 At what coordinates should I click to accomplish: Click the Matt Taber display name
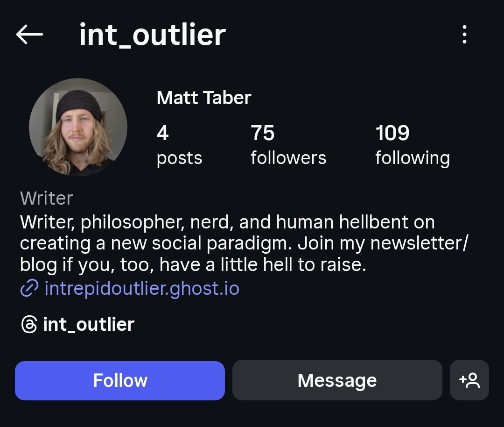(204, 98)
